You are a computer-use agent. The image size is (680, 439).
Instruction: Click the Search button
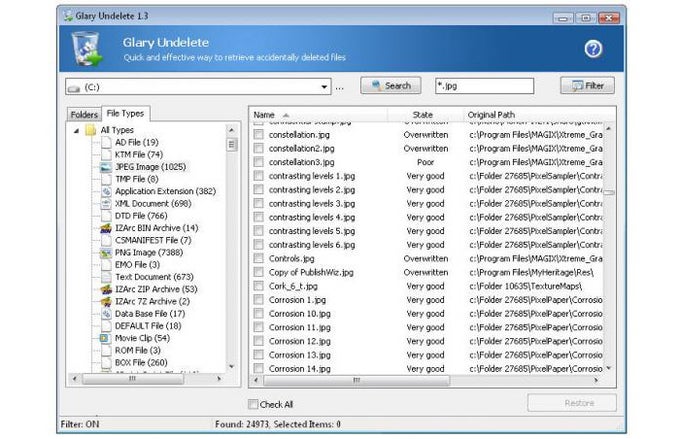(391, 85)
